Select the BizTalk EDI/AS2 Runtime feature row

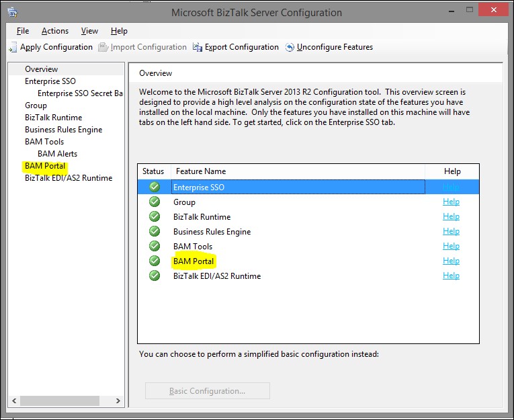point(308,276)
